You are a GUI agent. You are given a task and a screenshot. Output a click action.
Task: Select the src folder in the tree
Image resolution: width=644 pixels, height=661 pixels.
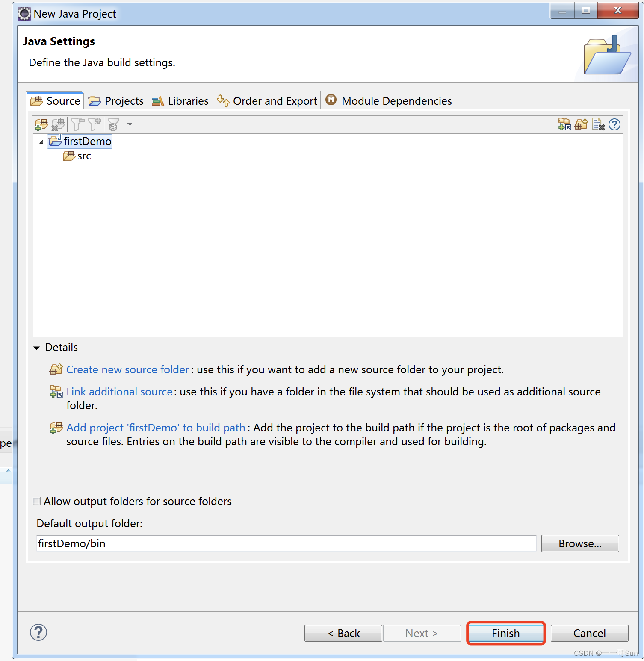[84, 156]
